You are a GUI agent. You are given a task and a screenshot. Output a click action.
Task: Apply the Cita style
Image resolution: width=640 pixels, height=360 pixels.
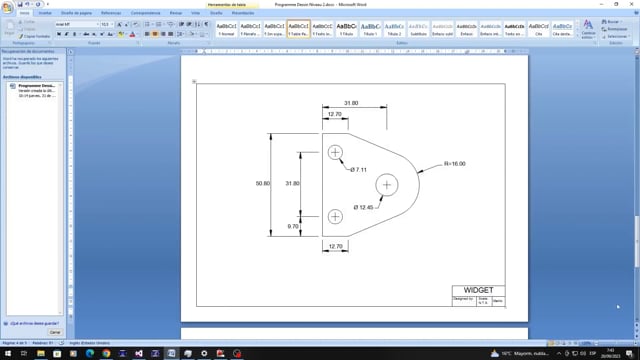(x=538, y=29)
